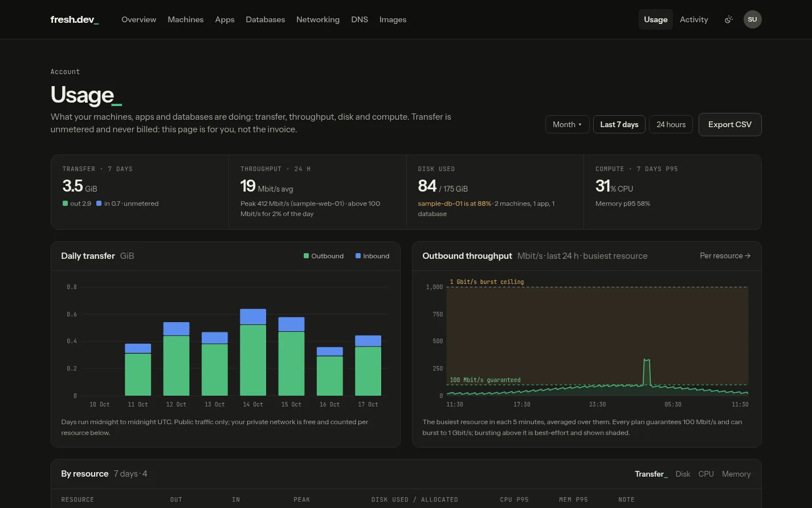Click the 'MEM P95' column header
The width and height of the screenshot is (812, 508).
tap(573, 499)
